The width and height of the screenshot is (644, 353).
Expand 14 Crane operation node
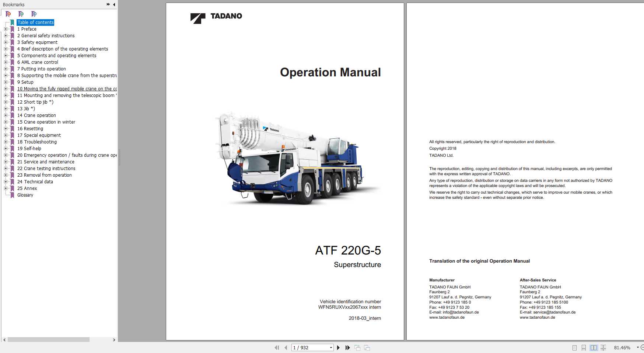click(6, 115)
